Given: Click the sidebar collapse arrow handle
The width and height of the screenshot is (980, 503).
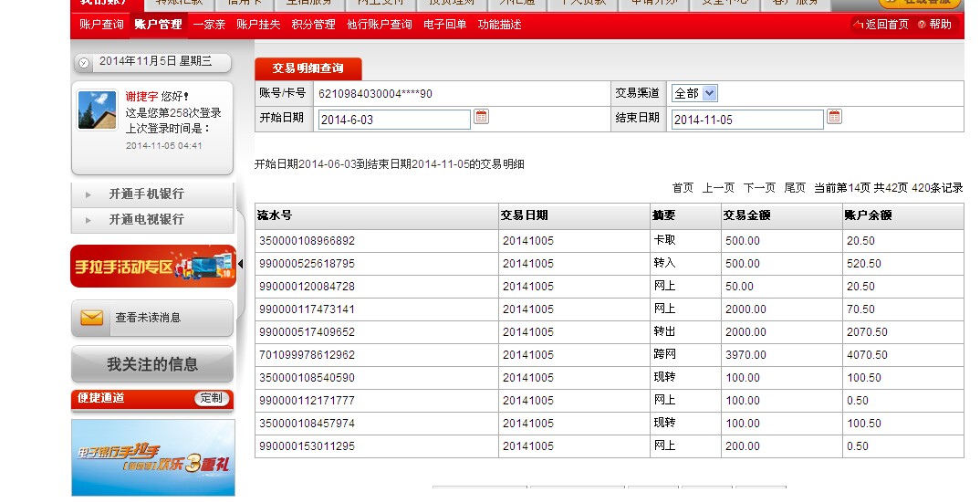Looking at the screenshot, I should click(x=241, y=265).
